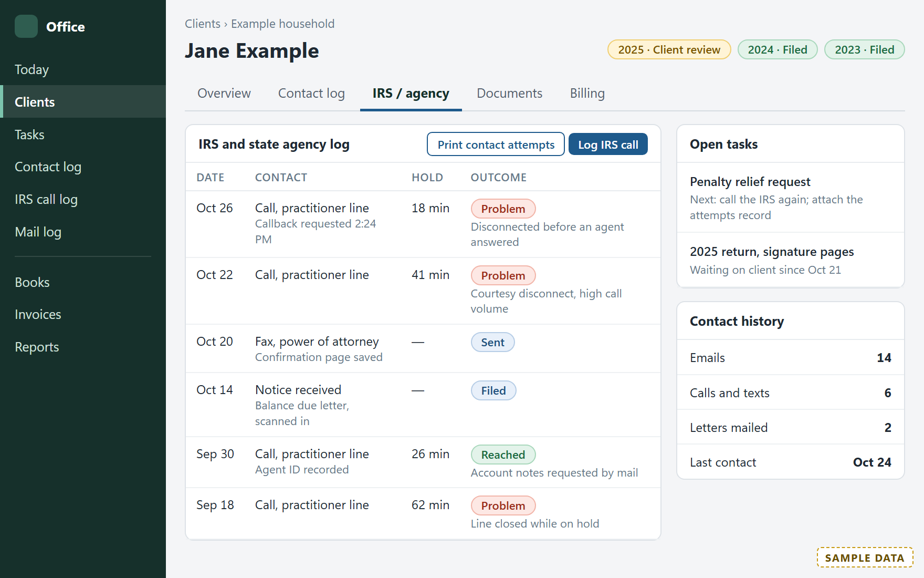Image resolution: width=924 pixels, height=578 pixels.
Task: Click the 62 min hold time cell
Action: (x=430, y=505)
